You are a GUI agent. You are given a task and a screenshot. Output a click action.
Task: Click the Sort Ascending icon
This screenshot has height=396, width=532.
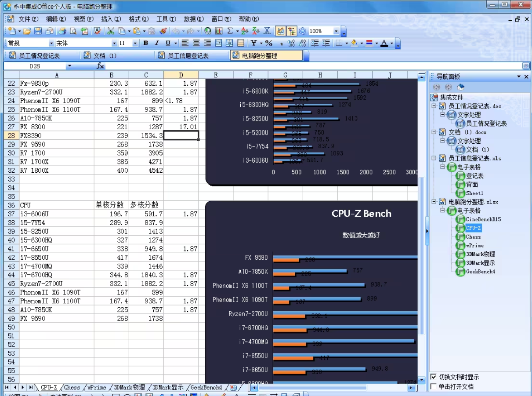pyautogui.click(x=245, y=31)
